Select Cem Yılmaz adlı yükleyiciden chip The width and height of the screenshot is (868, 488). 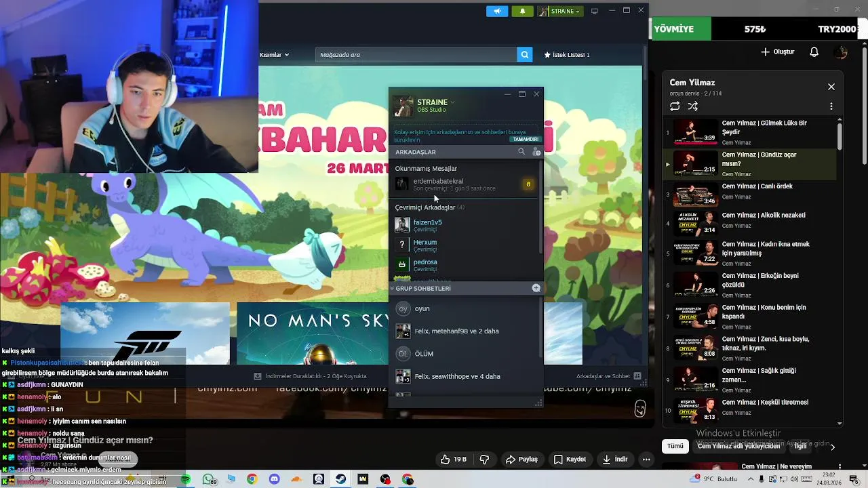[739, 446]
